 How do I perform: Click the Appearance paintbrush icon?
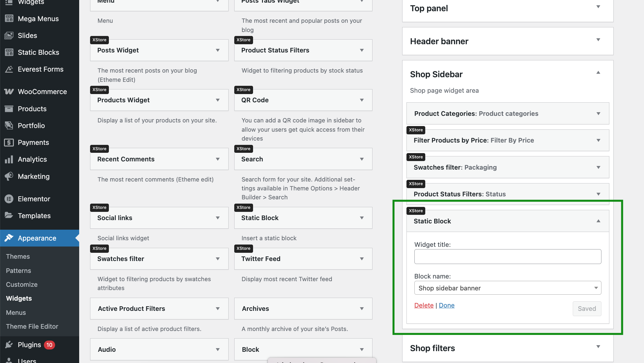tap(9, 238)
